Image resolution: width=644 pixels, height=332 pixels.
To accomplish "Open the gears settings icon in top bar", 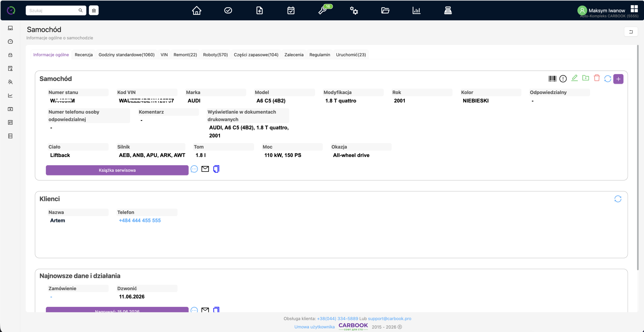I will click(354, 11).
